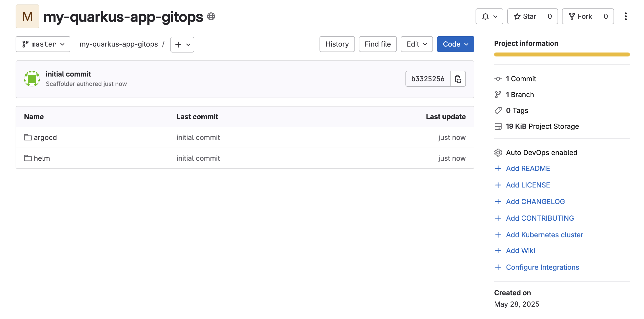Click the Scaffolder author name
The height and width of the screenshot is (319, 644).
60,84
